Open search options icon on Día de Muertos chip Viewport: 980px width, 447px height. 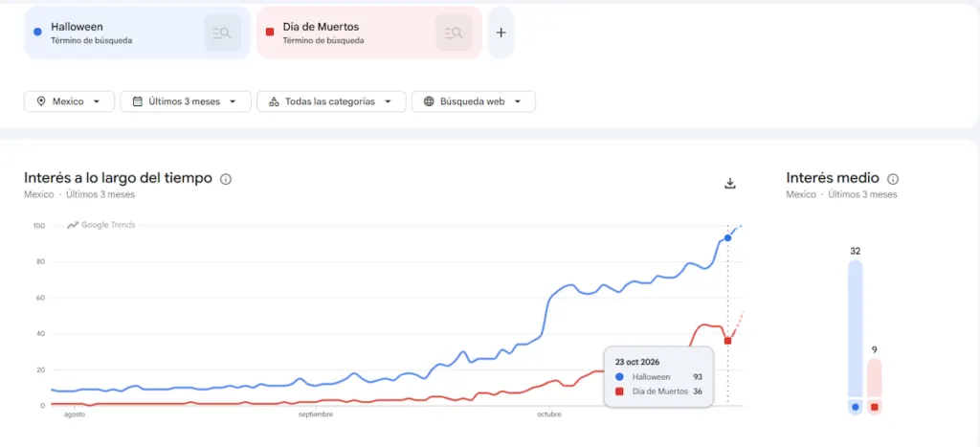point(455,33)
